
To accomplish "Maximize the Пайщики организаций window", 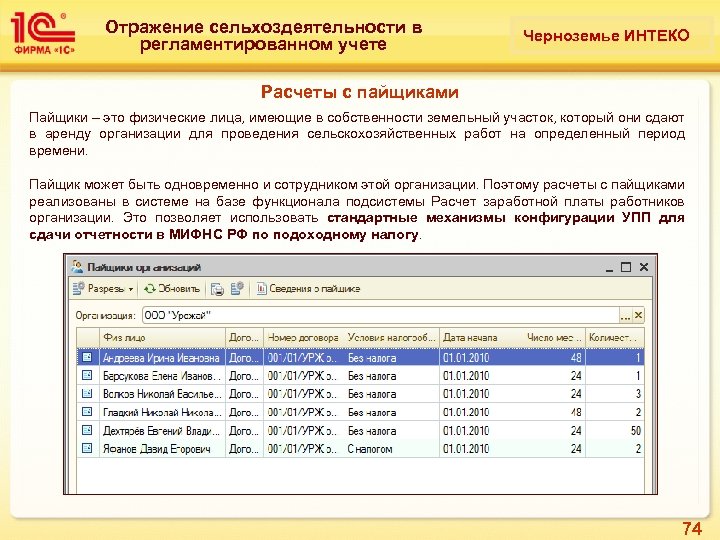I will pos(626,267).
